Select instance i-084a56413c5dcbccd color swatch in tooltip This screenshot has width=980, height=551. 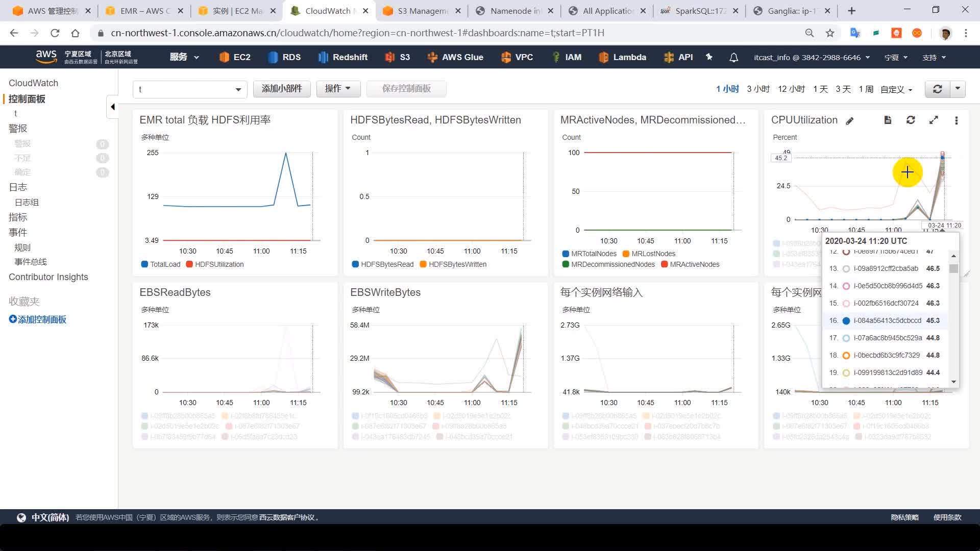click(846, 321)
